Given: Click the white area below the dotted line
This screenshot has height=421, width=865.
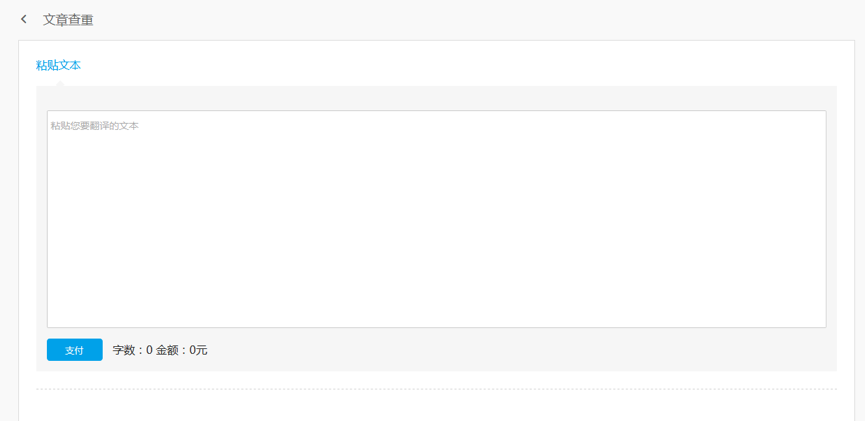Looking at the screenshot, I should 436,406.
